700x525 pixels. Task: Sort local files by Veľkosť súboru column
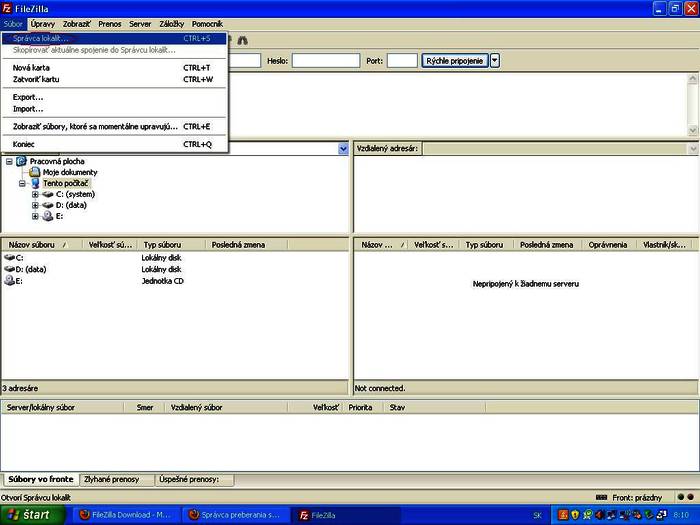[x=110, y=245]
